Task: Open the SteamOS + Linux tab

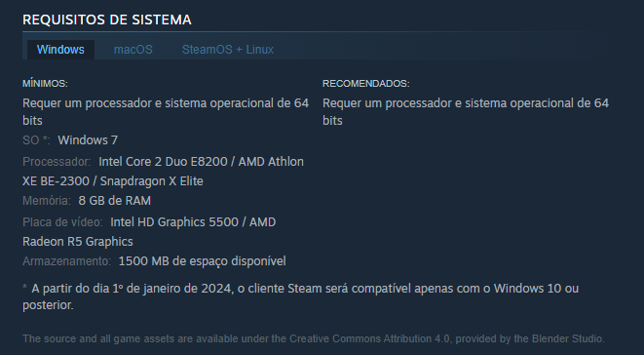Action: click(228, 50)
